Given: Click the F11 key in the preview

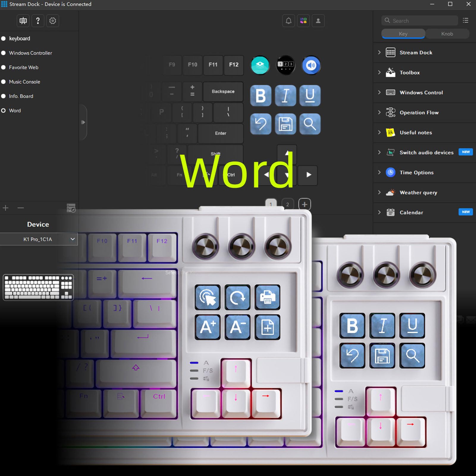Looking at the screenshot, I should [x=213, y=65].
